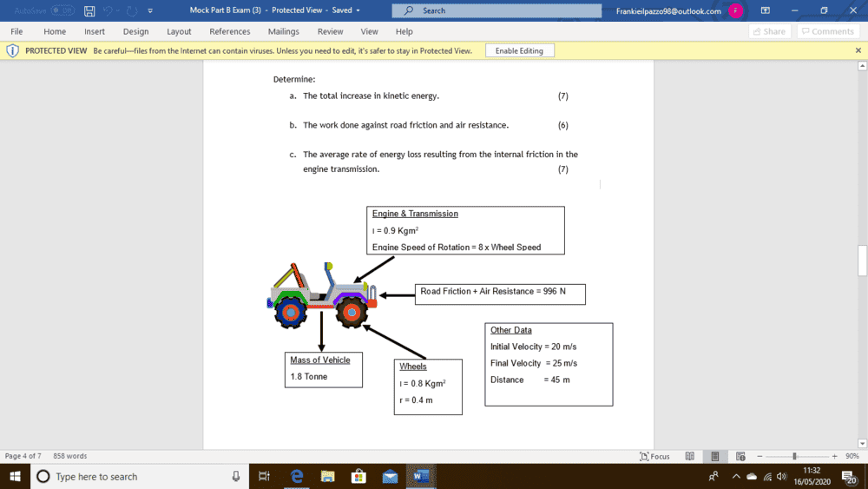Screen dimensions: 868x489
Task: Open the Ribbon Display Options icon
Action: 766,11
